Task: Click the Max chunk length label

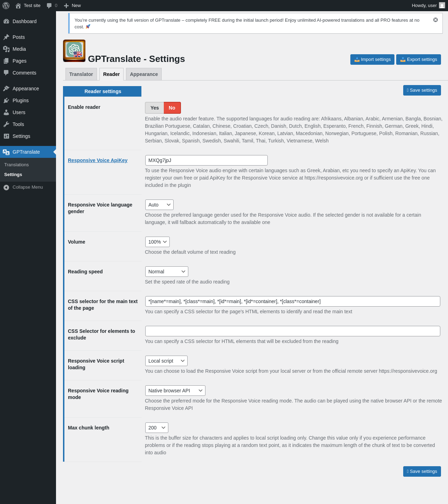Action: click(x=89, y=428)
